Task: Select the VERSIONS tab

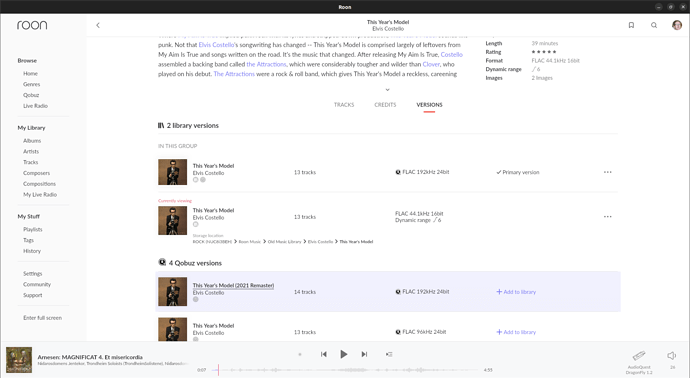Action: click(429, 105)
